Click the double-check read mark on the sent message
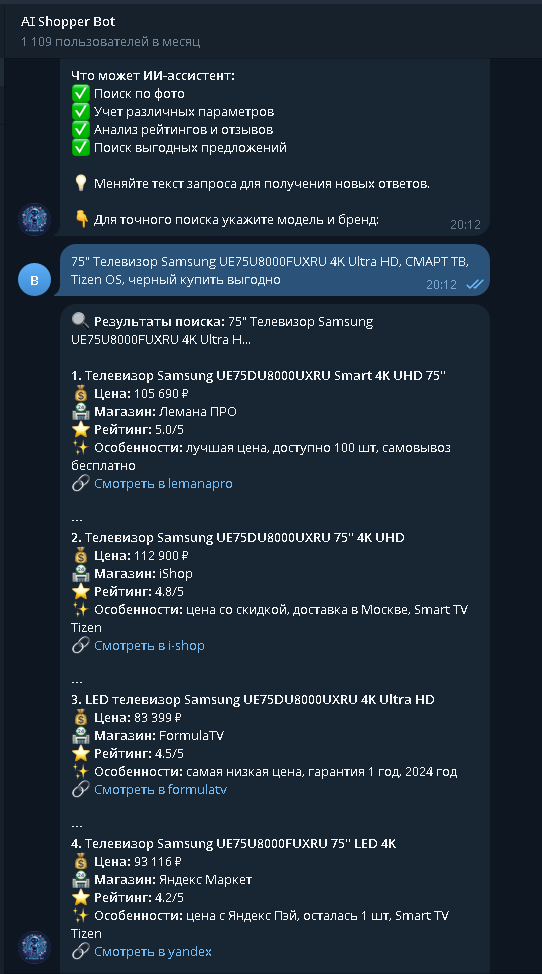 (x=474, y=284)
